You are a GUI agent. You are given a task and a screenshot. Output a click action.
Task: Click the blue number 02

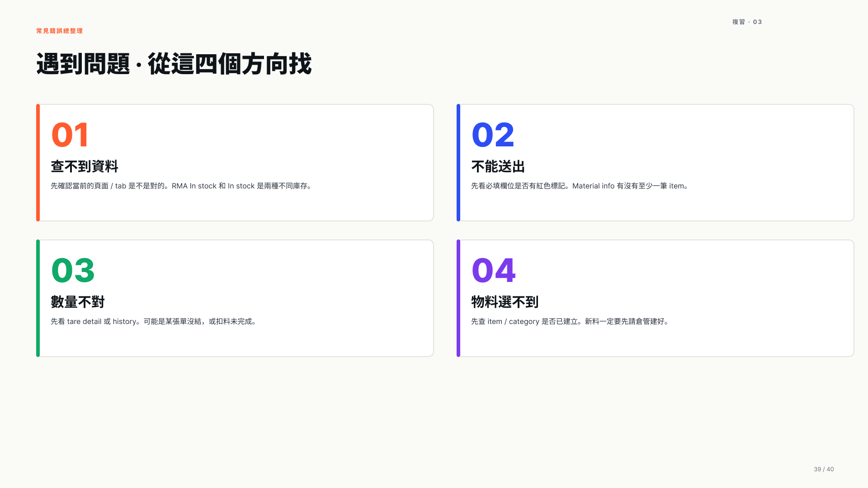493,135
